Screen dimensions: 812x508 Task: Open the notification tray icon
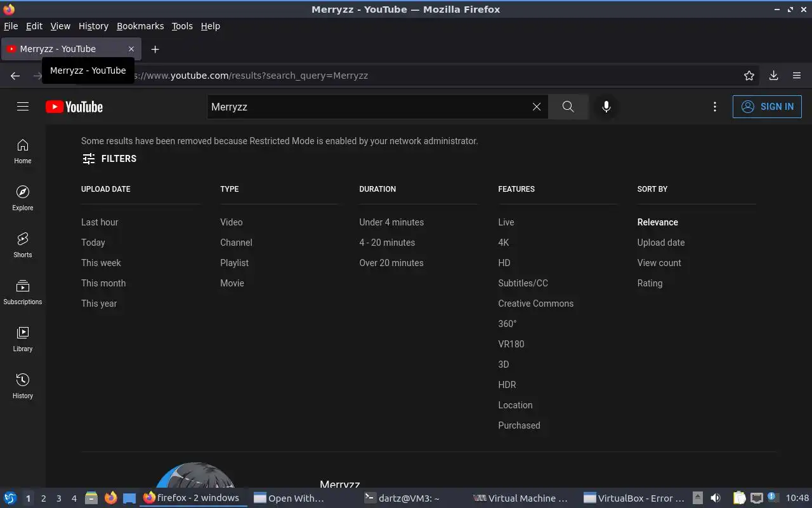coord(772,497)
